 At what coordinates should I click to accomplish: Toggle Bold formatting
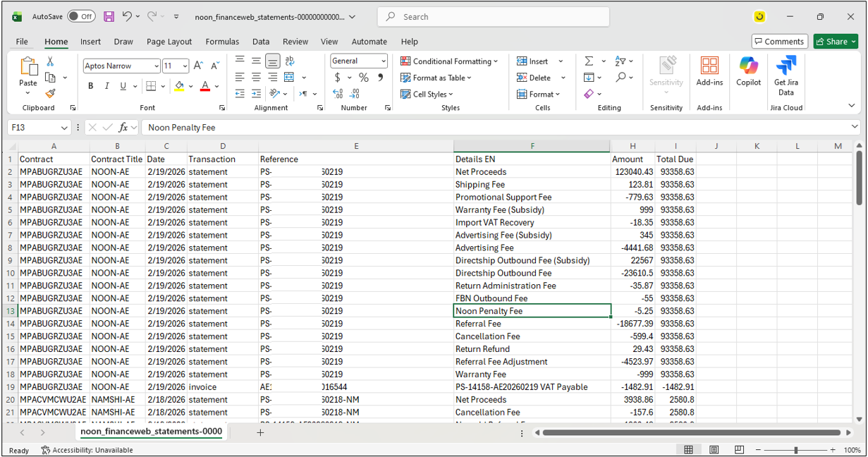91,86
